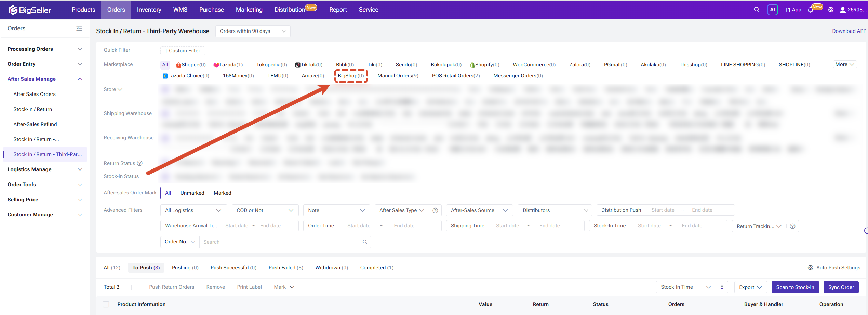Open the WMS menu
This screenshot has height=315, width=868.
click(180, 10)
